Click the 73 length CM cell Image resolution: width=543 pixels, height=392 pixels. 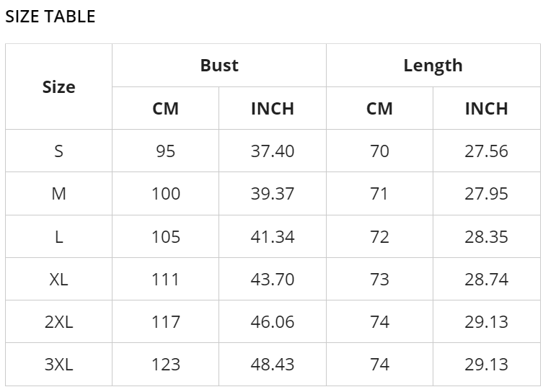[379, 279]
